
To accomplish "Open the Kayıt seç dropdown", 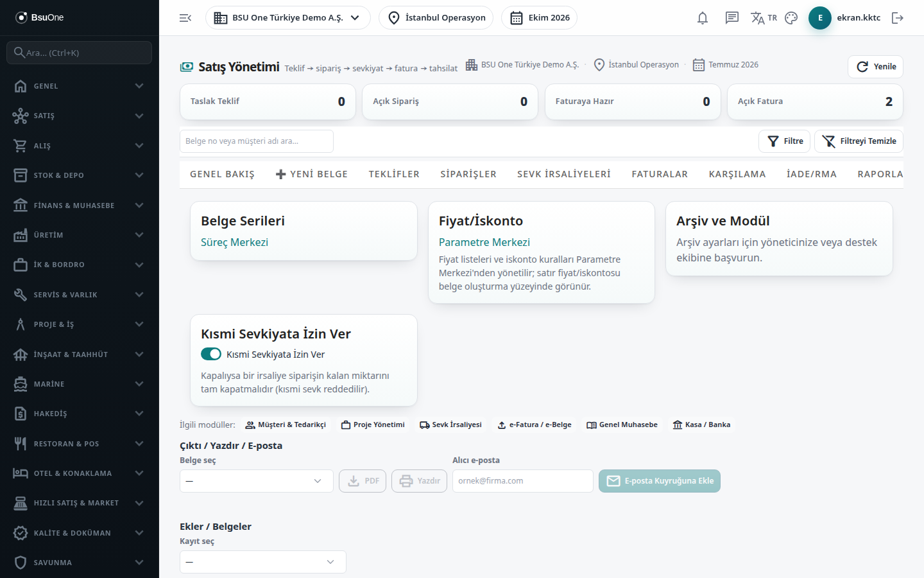I will tap(263, 562).
